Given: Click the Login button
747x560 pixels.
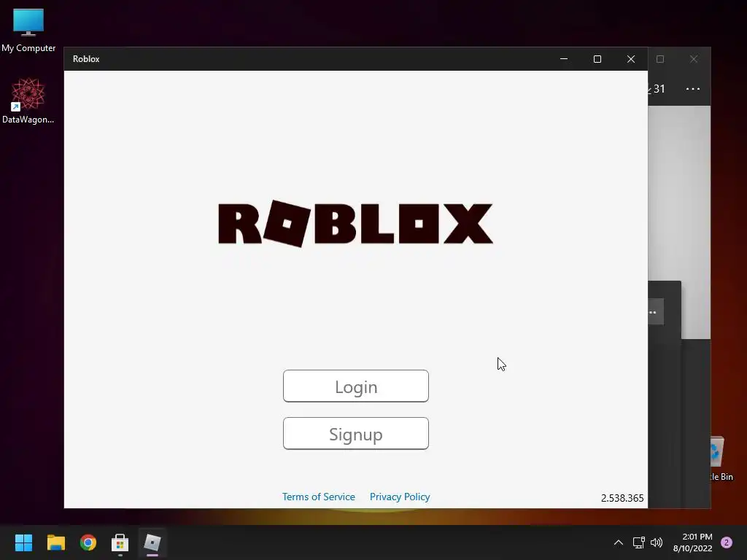Looking at the screenshot, I should 355,386.
